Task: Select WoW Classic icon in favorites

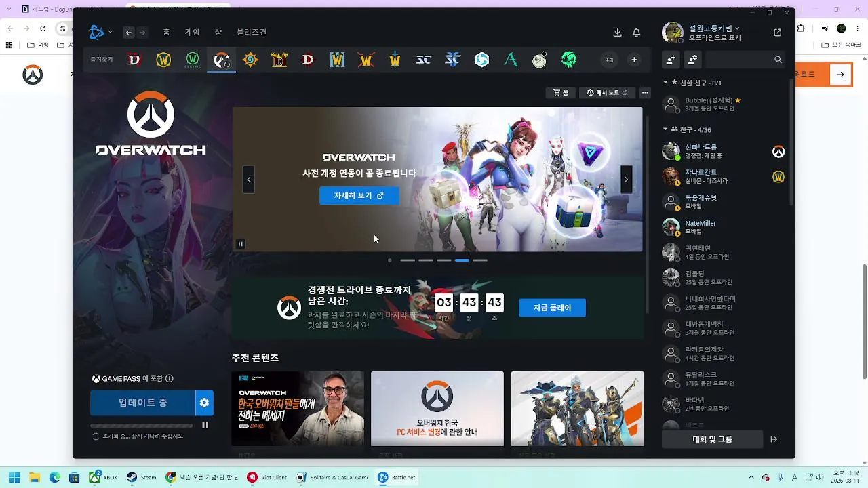Action: click(x=193, y=60)
